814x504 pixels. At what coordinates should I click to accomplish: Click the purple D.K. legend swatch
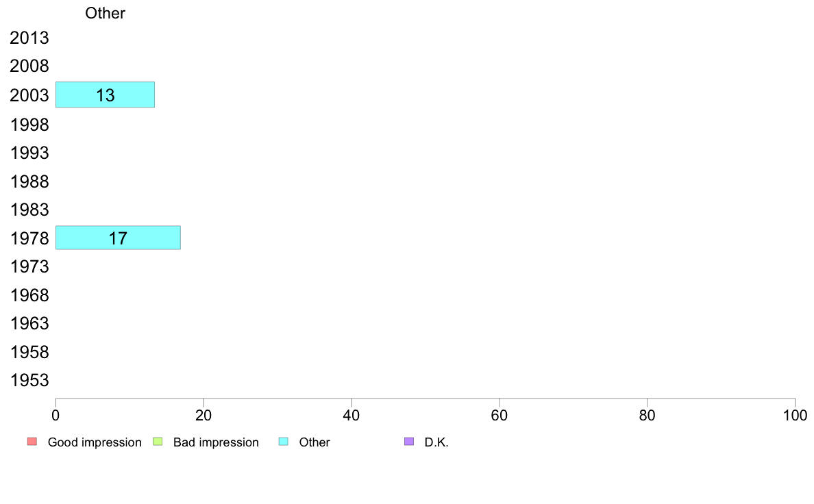coord(409,442)
